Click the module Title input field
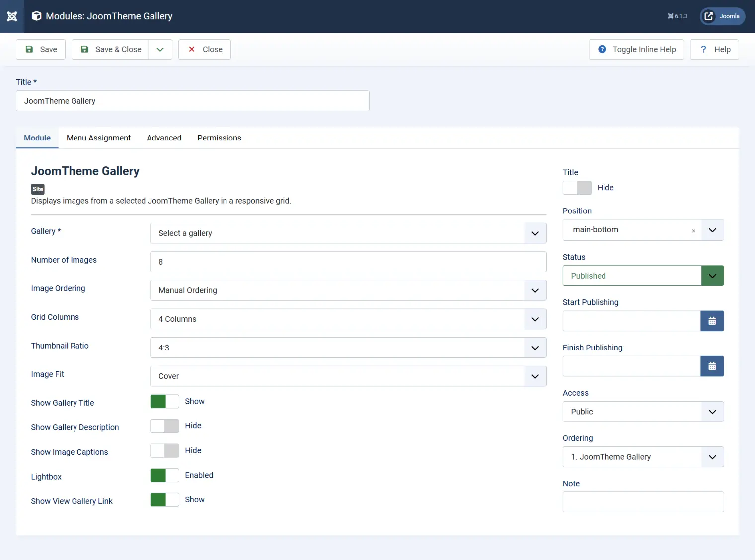The width and height of the screenshot is (755, 560). click(x=193, y=101)
